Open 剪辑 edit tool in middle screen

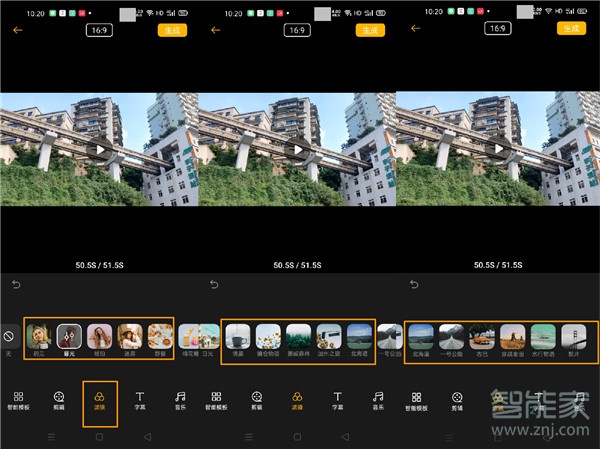[x=256, y=401]
